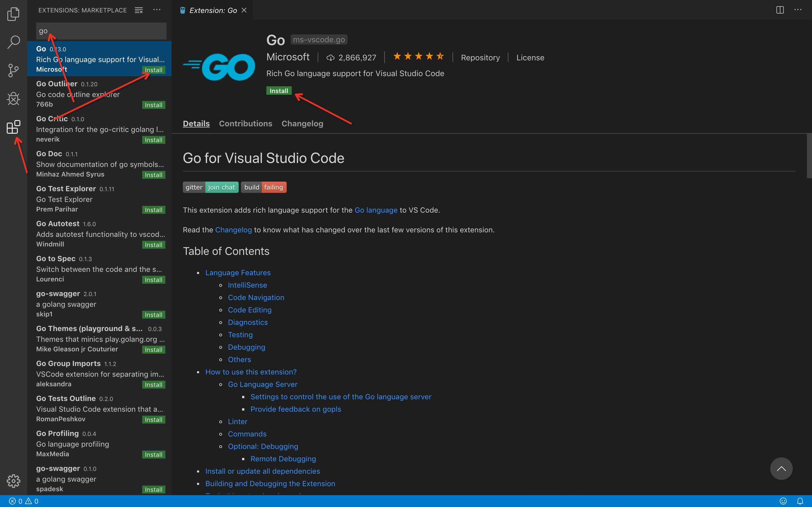Open How to use this extension link
Screen dimensions: 812x507
tap(251, 372)
